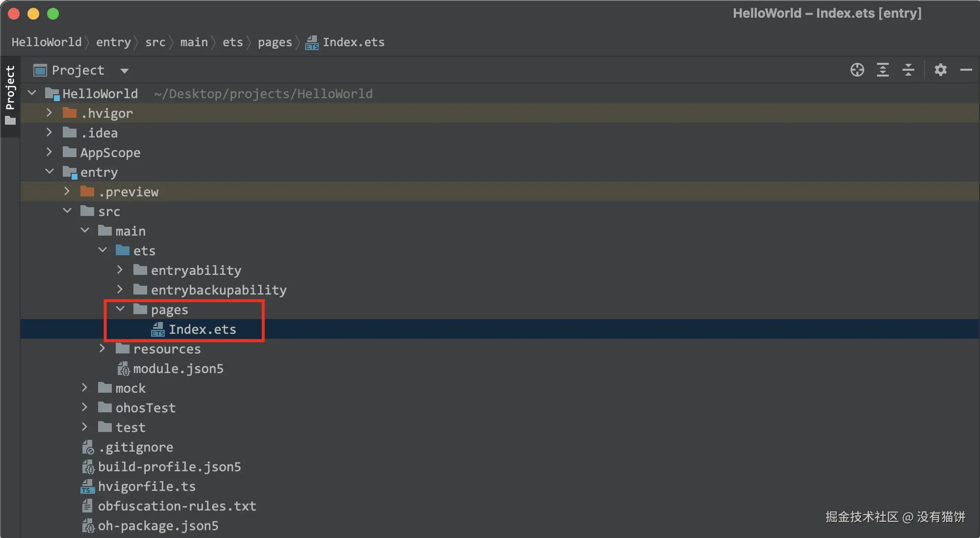The image size is (980, 538).
Task: Select Index.ets in the tree
Action: click(202, 329)
